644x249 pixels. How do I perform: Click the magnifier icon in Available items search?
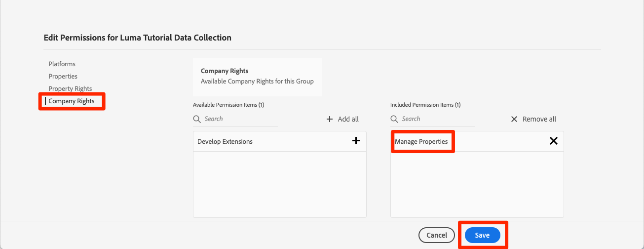[197, 119]
